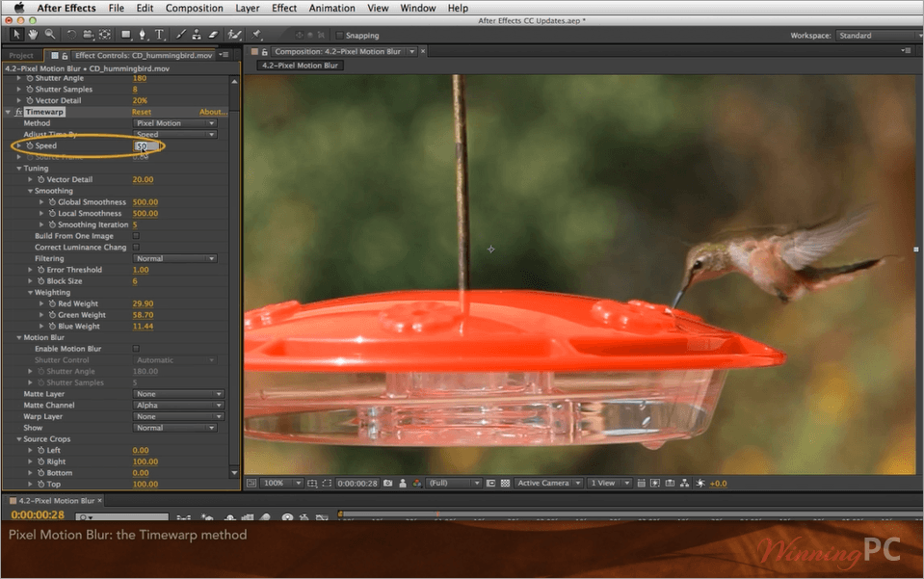The width and height of the screenshot is (924, 579).
Task: Click the Speed value field
Action: 146,145
